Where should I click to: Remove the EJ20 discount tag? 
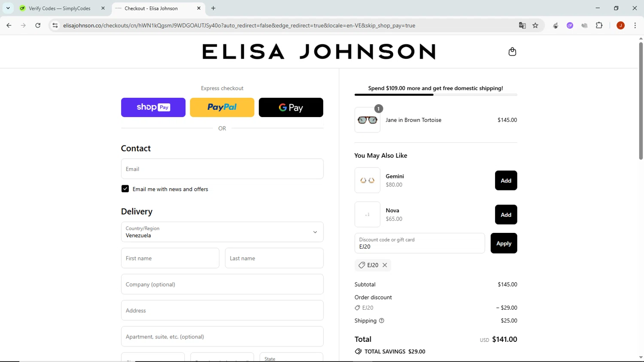click(385, 265)
